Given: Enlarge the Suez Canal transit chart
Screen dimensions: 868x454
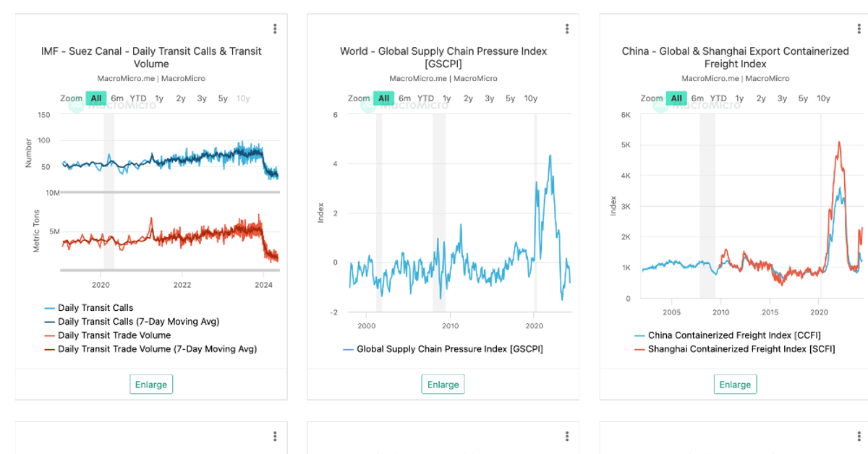Looking at the screenshot, I should (151, 385).
